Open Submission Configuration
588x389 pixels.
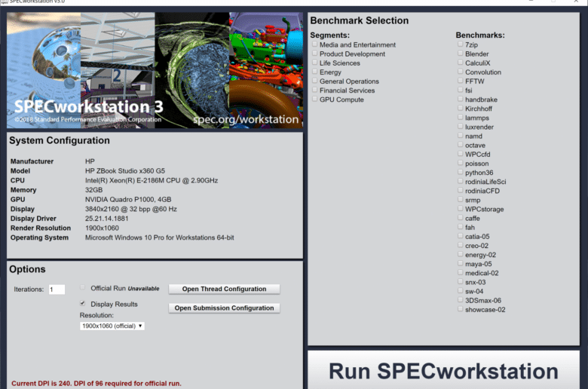(224, 308)
